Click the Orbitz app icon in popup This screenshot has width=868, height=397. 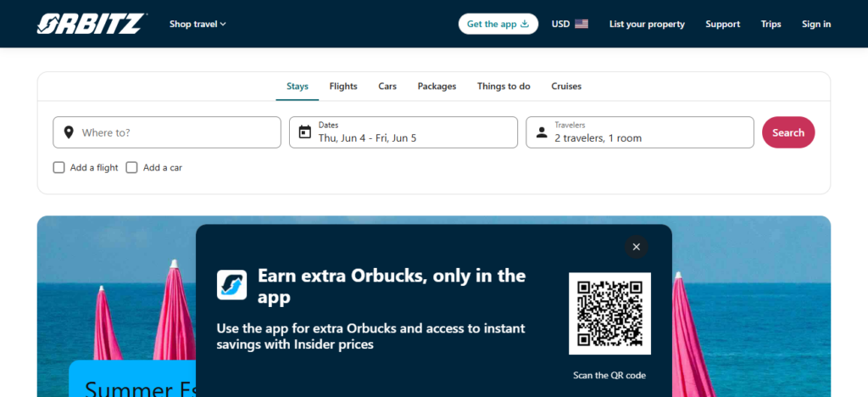coord(231,284)
